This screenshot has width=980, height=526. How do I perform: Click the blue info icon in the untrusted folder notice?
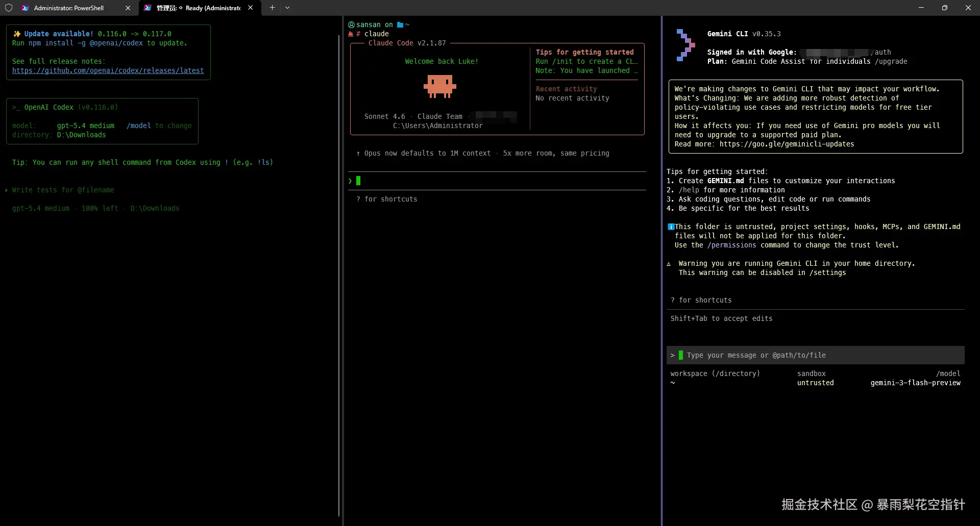coord(671,227)
